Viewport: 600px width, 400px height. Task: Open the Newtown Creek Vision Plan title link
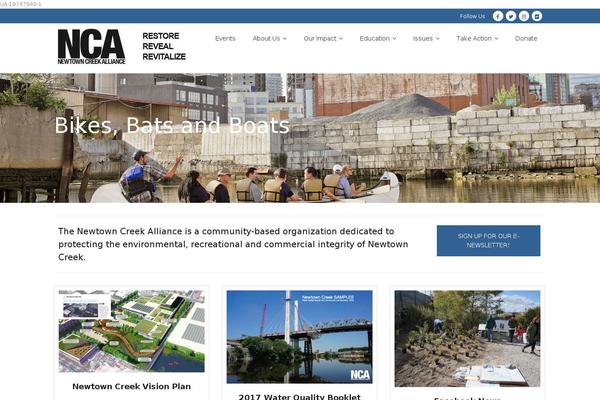coord(132,386)
